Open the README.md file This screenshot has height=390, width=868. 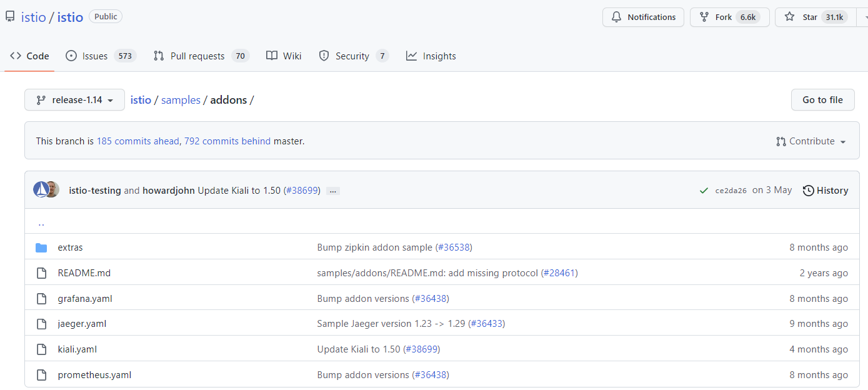point(84,273)
